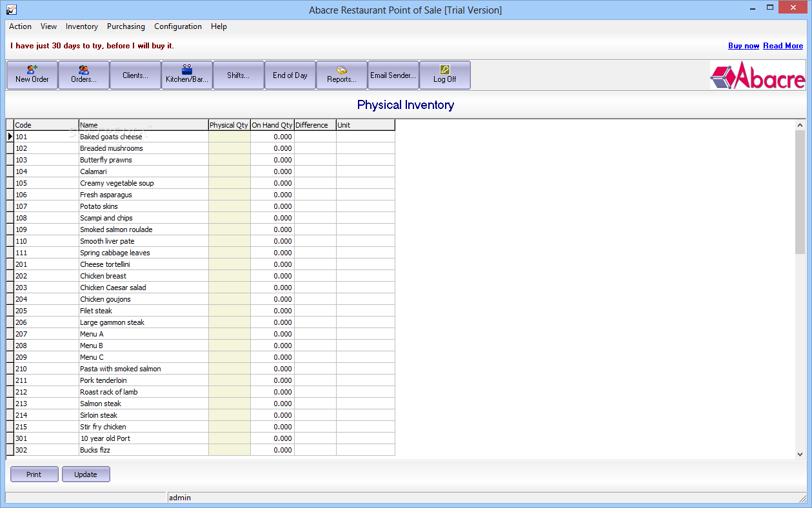The width and height of the screenshot is (812, 508).
Task: Select the 'Smooth liver pate' cell
Action: [144, 241]
